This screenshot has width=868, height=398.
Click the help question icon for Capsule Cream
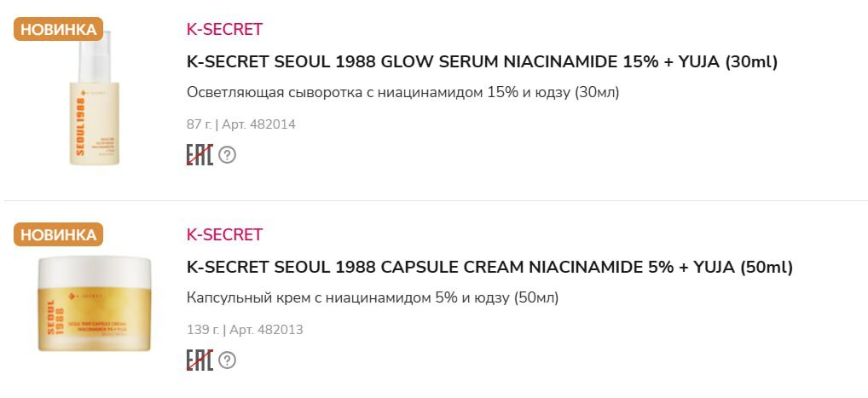227,361
